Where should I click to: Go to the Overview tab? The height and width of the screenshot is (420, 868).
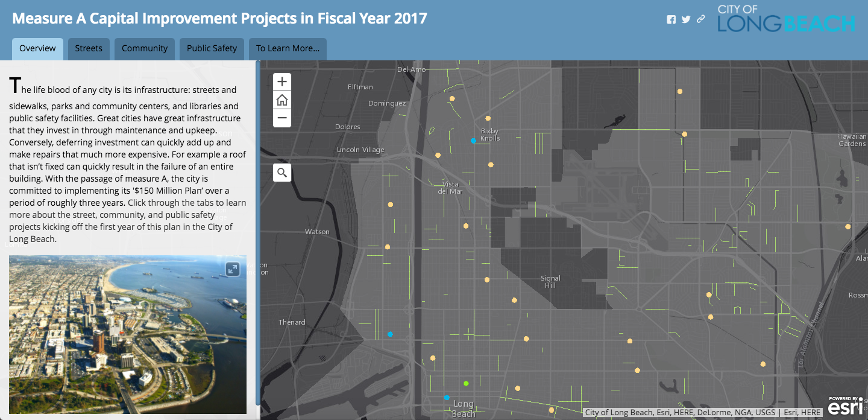point(37,49)
